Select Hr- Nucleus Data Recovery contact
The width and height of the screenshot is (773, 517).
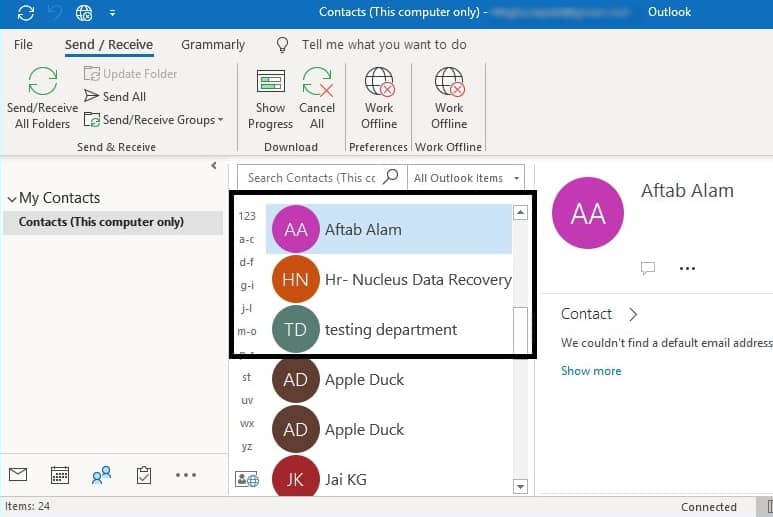coord(389,280)
